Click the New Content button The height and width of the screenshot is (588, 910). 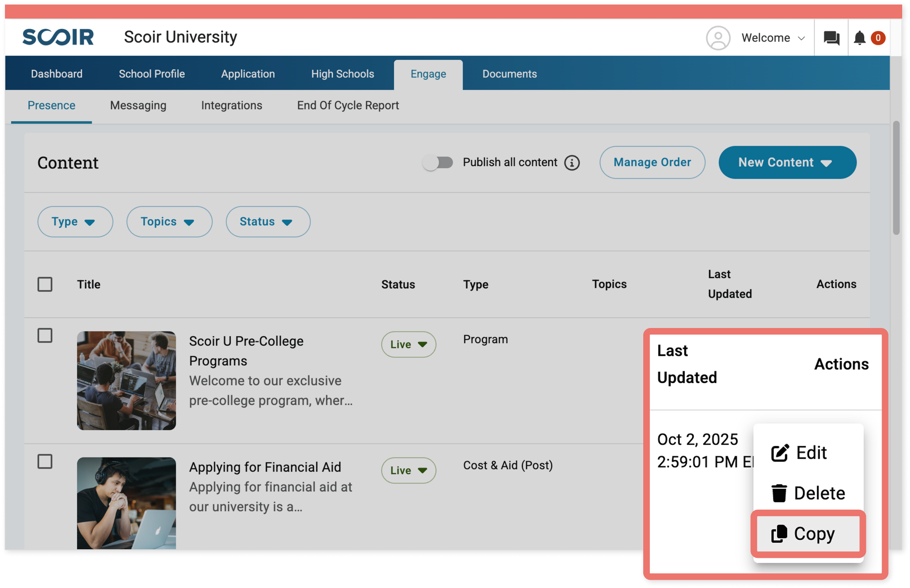787,162
